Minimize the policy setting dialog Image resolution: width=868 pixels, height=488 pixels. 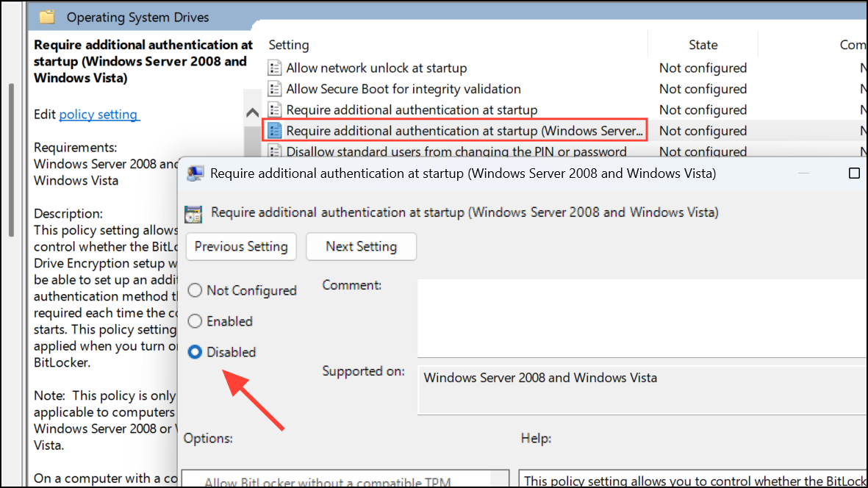point(804,173)
